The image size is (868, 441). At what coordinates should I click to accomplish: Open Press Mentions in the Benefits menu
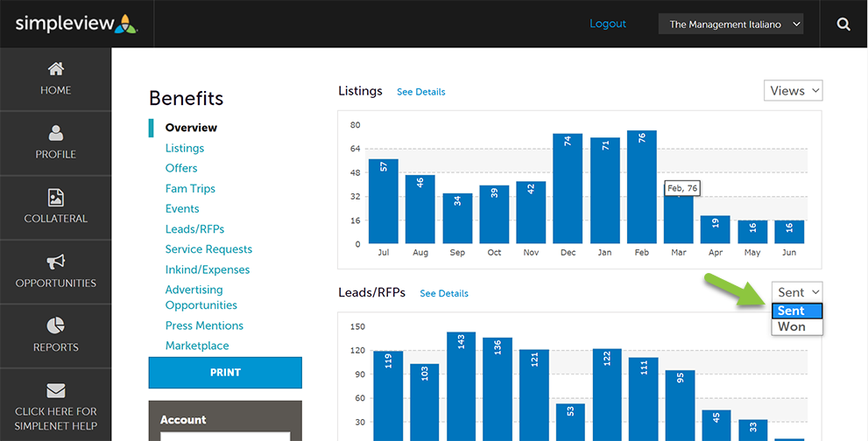click(x=204, y=325)
